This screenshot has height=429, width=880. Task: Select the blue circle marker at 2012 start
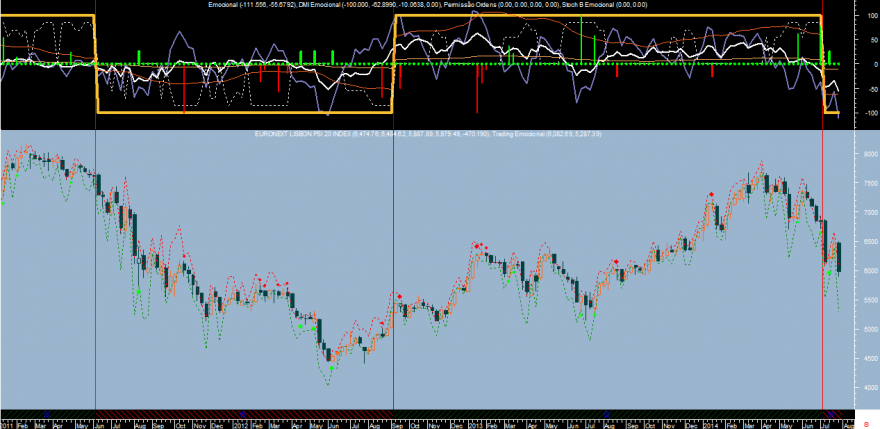coord(243,414)
